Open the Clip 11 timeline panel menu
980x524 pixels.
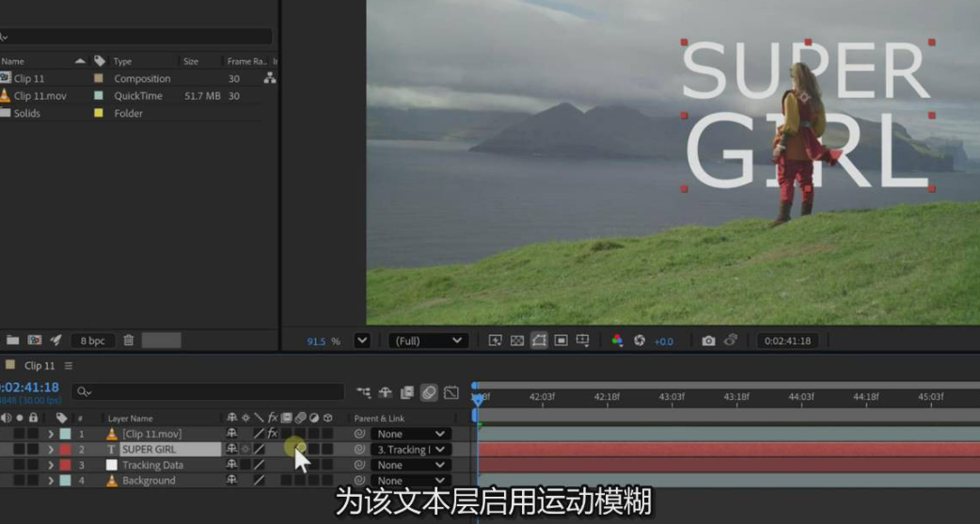(x=69, y=365)
